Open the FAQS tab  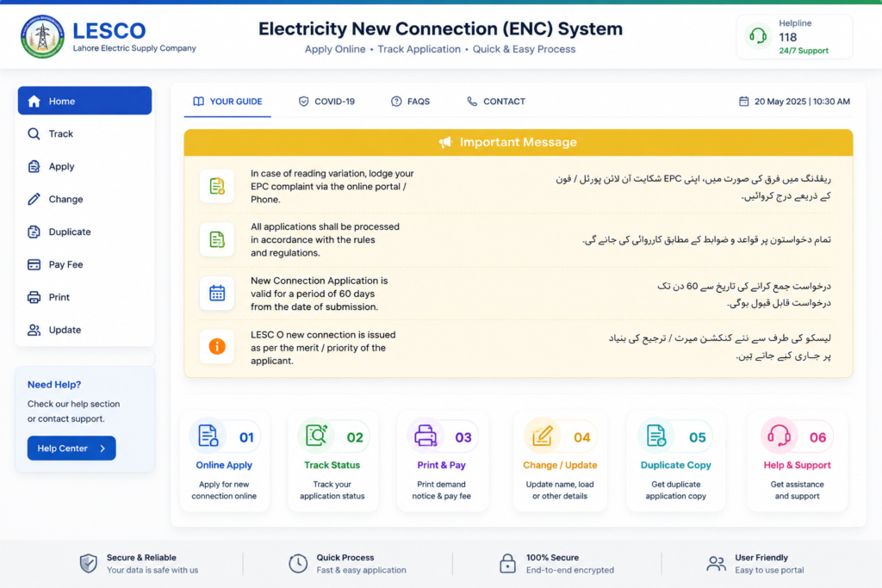click(x=410, y=102)
